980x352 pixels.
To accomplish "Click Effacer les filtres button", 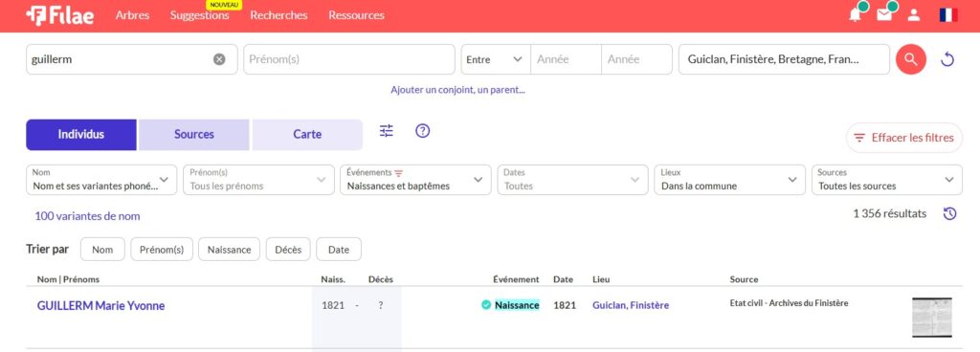I will [x=903, y=138].
